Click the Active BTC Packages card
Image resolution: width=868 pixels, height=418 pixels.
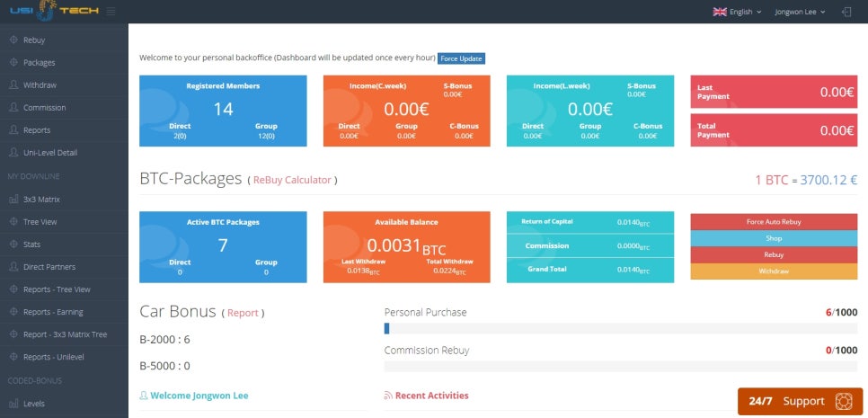223,247
